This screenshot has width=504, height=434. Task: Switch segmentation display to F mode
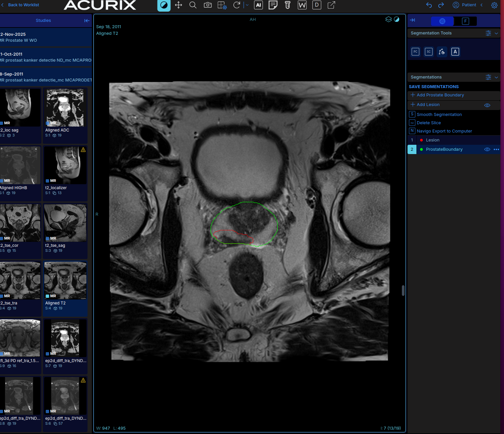[x=465, y=21]
